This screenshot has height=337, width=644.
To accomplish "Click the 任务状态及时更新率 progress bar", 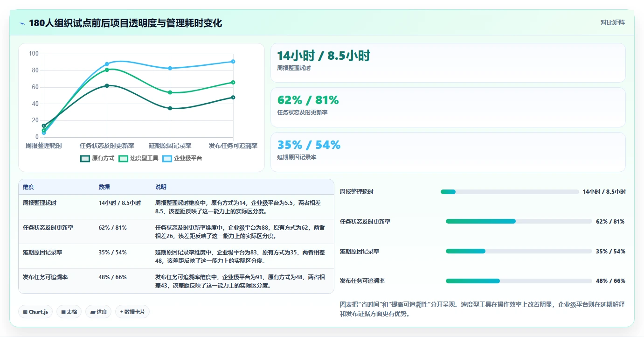I will click(x=519, y=221).
